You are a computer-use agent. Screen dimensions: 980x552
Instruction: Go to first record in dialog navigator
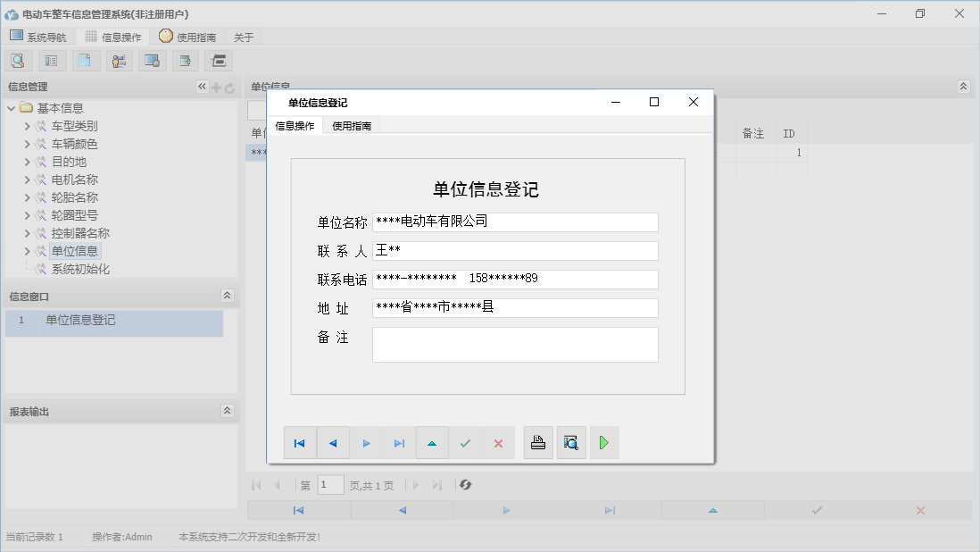click(x=300, y=443)
